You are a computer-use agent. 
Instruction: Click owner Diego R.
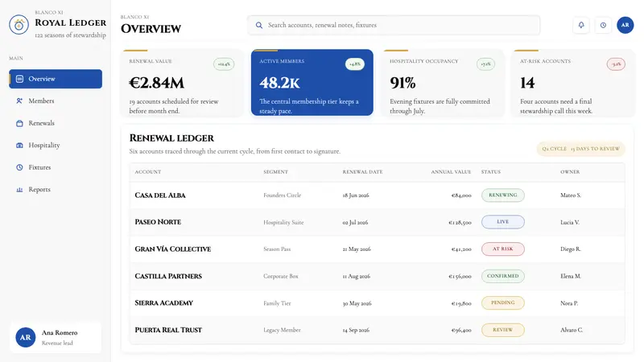[571, 249]
